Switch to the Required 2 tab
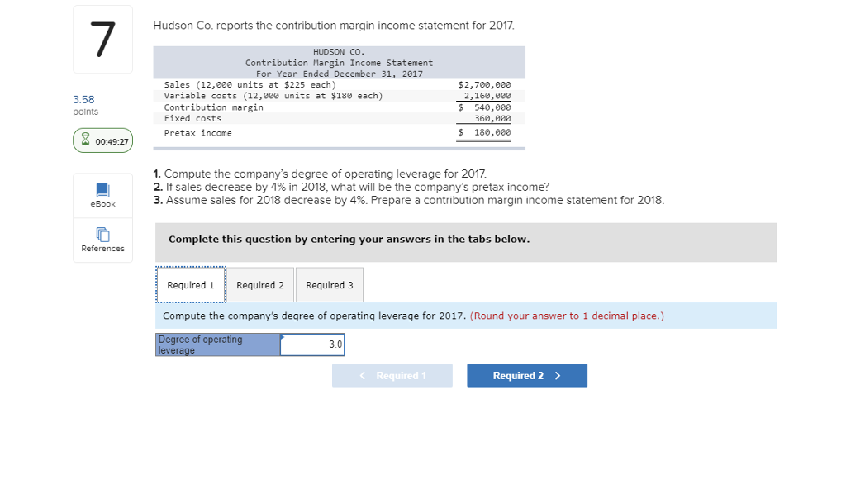The height and width of the screenshot is (504, 846). (x=260, y=285)
